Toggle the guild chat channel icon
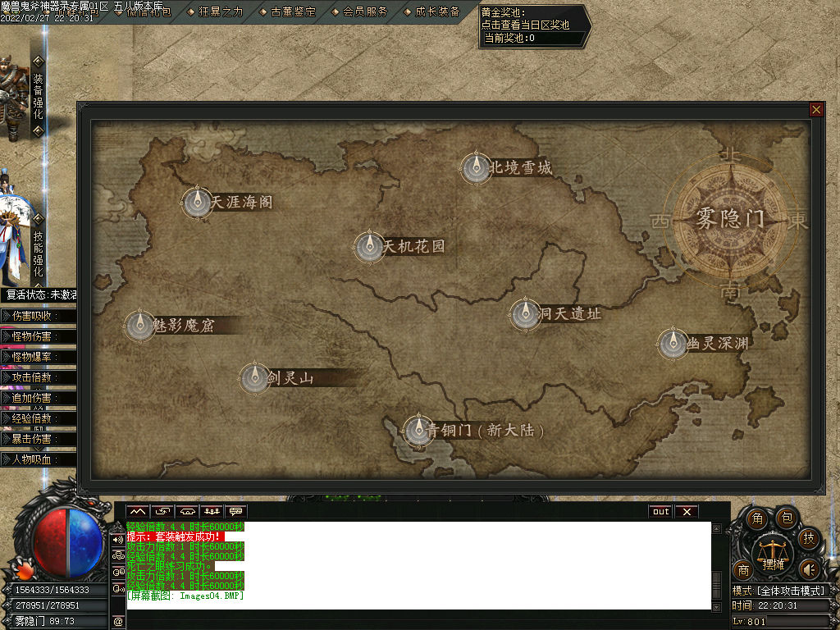 coord(118,555)
